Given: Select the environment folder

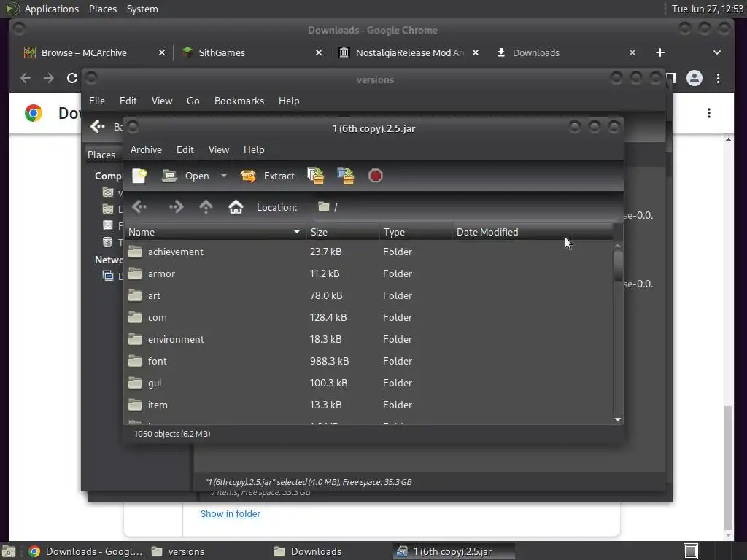Looking at the screenshot, I should pos(368,339).
